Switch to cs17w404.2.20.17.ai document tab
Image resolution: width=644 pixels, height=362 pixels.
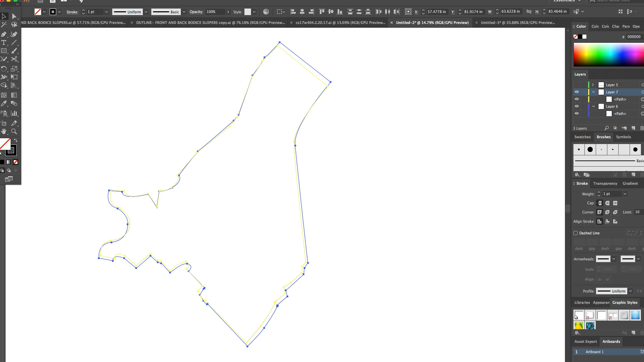click(340, 23)
